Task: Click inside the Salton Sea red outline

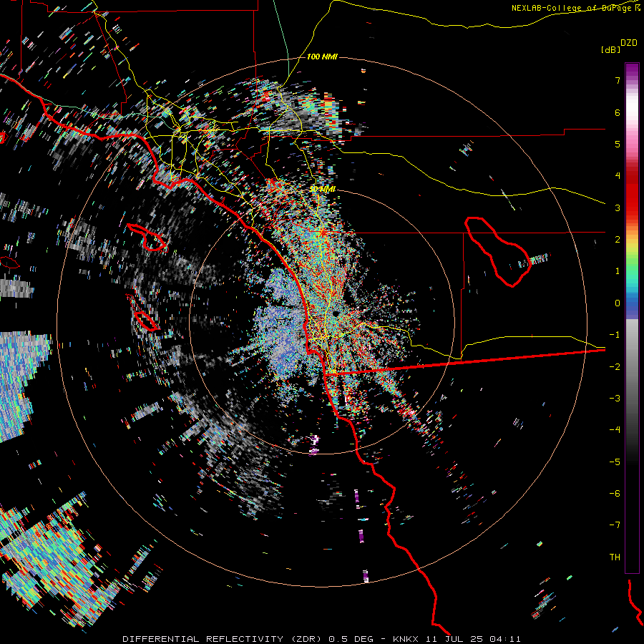Action: (x=498, y=251)
